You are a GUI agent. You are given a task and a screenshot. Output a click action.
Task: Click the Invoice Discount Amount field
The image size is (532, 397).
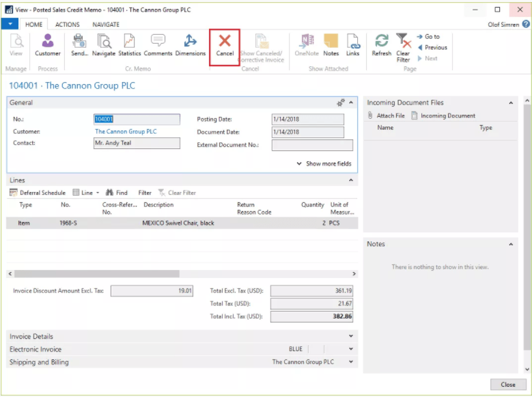[x=152, y=290]
